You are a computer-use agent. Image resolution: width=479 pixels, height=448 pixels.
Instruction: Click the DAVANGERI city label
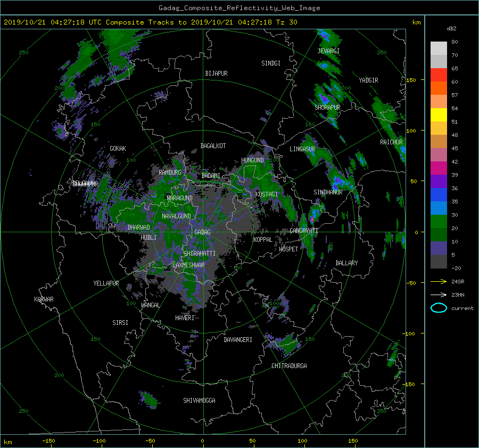coord(238,340)
